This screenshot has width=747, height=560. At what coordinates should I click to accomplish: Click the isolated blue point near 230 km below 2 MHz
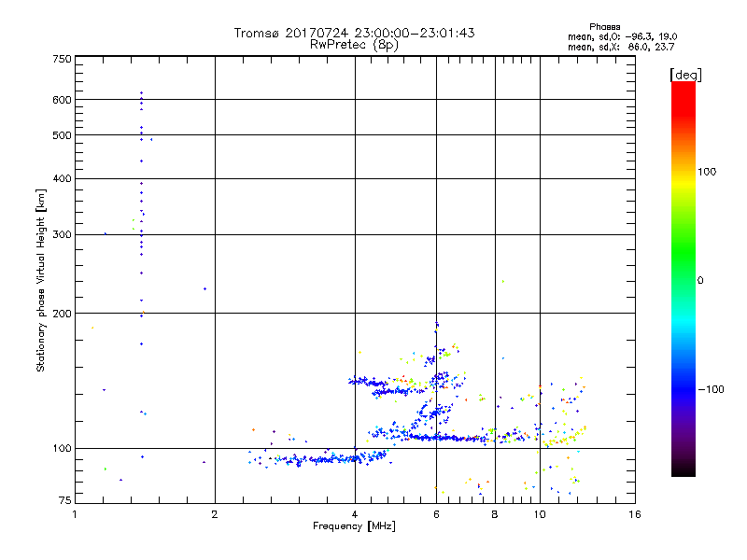tap(204, 288)
